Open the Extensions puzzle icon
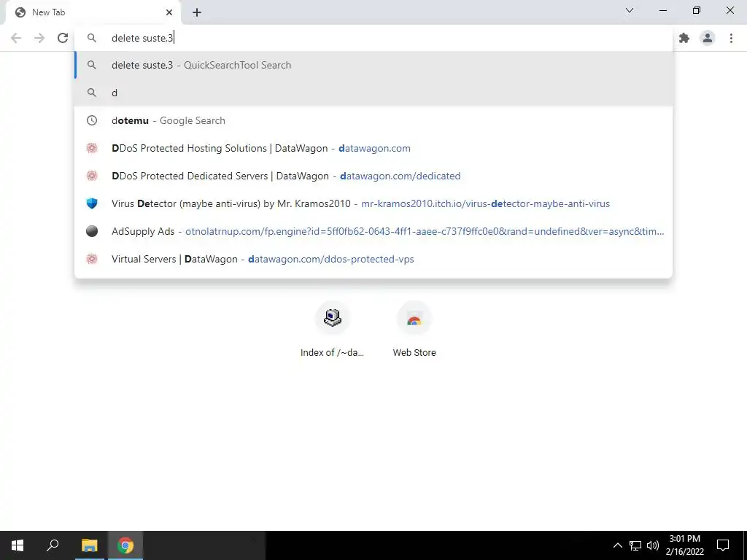This screenshot has height=560, width=747. click(x=684, y=38)
